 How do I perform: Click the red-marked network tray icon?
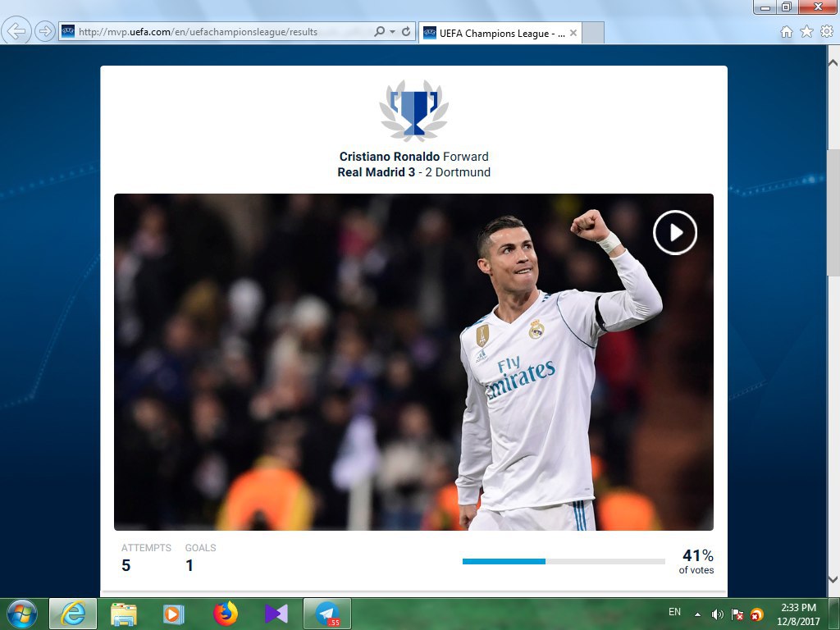click(x=757, y=614)
